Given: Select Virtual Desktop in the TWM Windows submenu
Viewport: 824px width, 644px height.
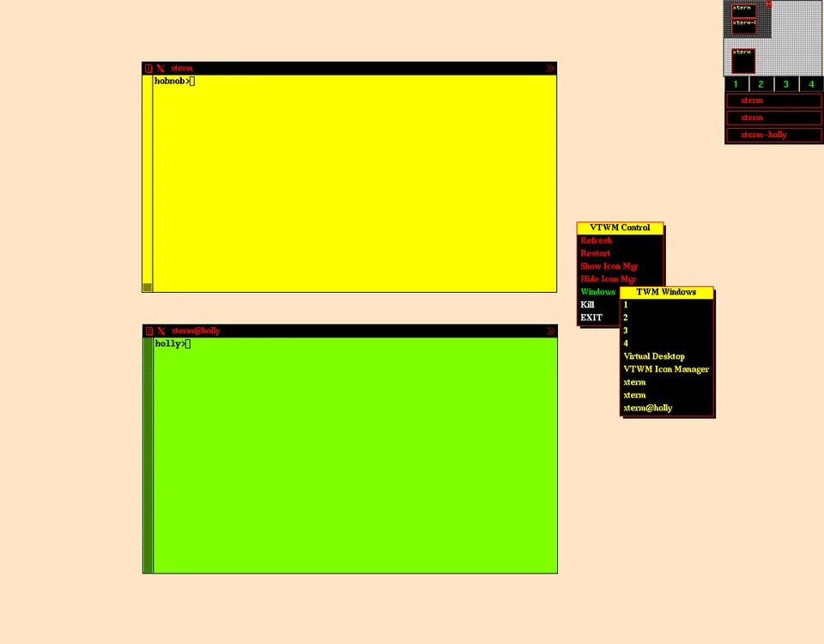Looking at the screenshot, I should 666,356.
